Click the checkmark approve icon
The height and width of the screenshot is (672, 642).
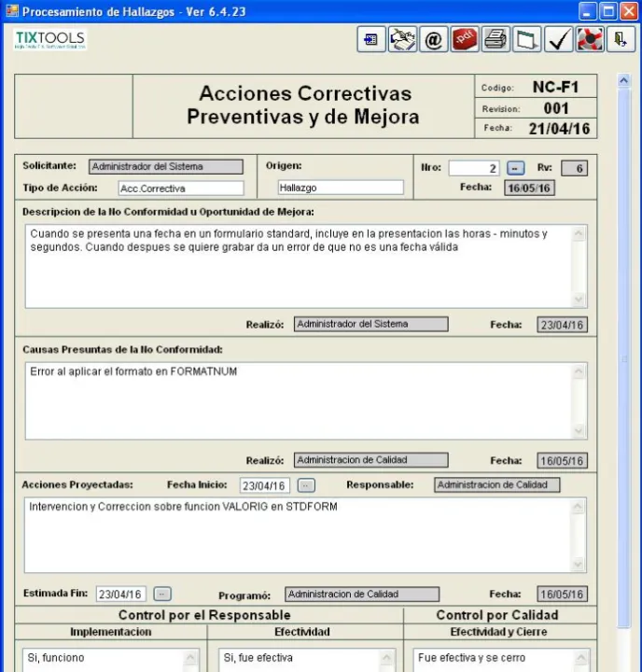click(x=558, y=39)
